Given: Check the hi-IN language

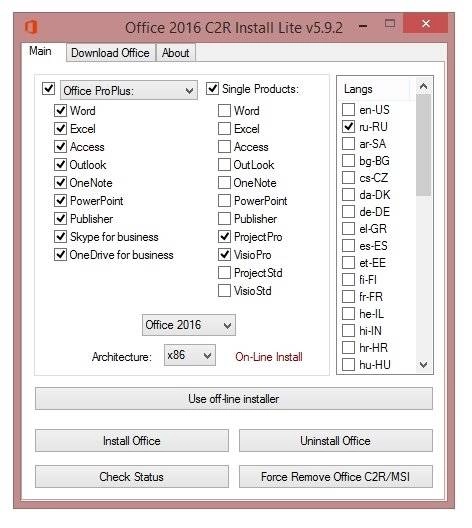Looking at the screenshot, I should tap(348, 331).
